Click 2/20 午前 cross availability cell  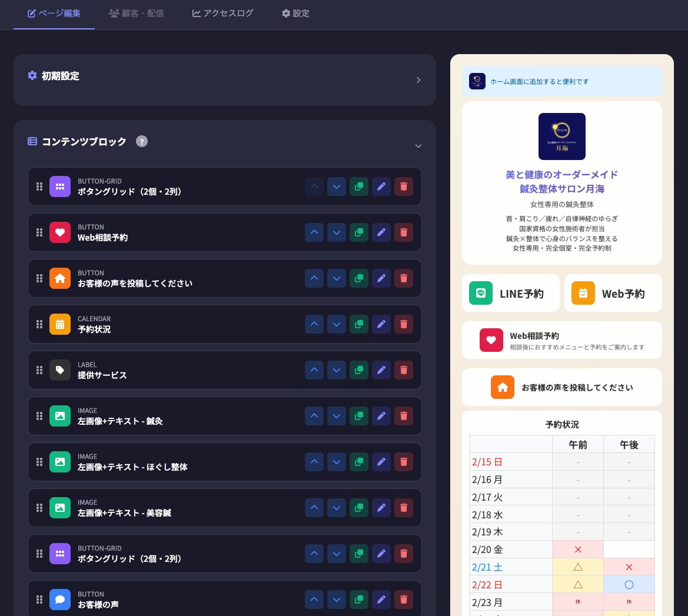[578, 550]
